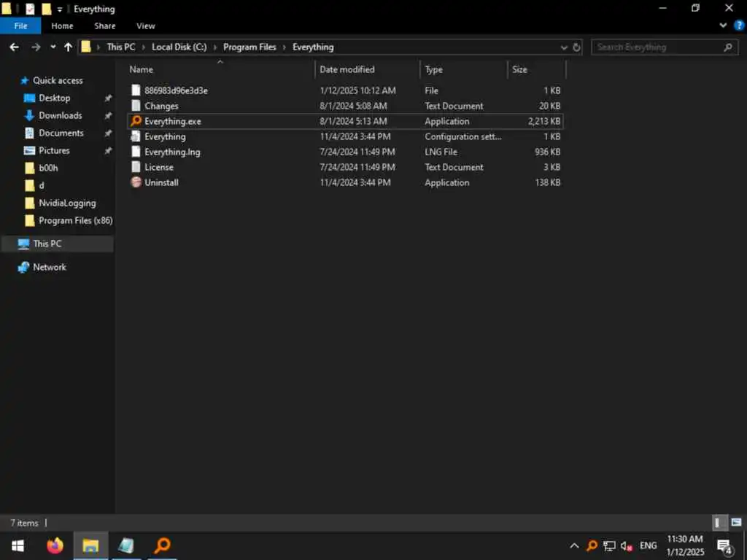Open the muted volume tray icon
This screenshot has height=560, width=747.
[627, 546]
